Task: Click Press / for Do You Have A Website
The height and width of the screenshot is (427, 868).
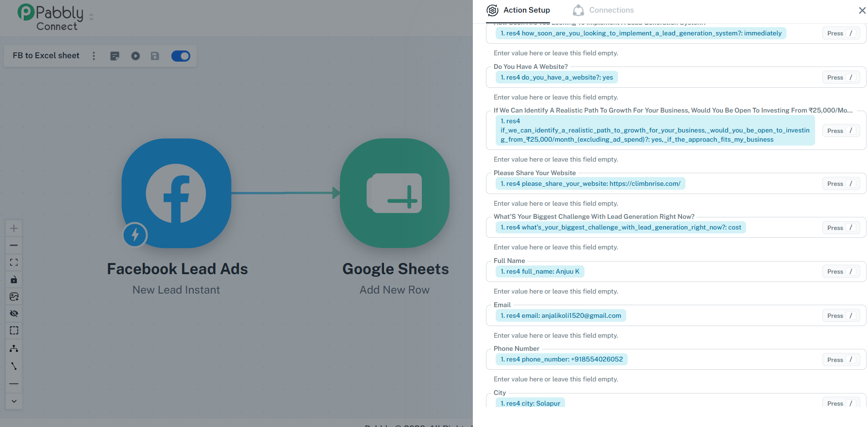Action: [841, 78]
